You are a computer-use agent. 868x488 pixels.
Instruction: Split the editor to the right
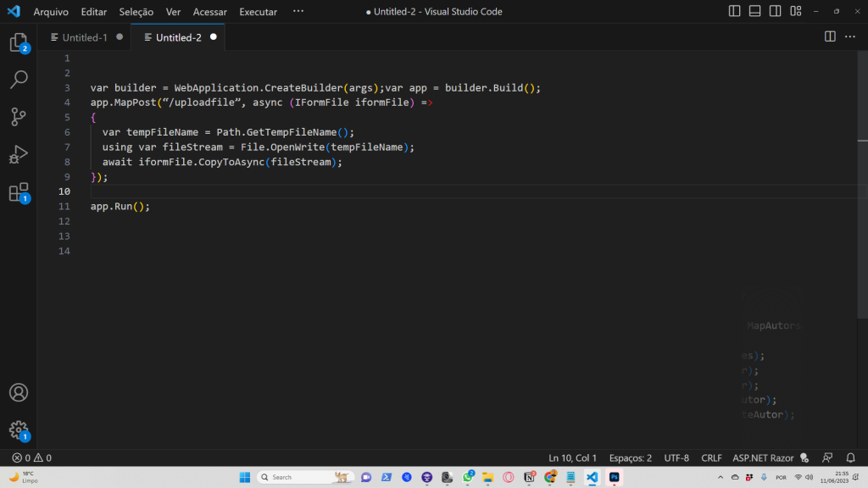830,37
